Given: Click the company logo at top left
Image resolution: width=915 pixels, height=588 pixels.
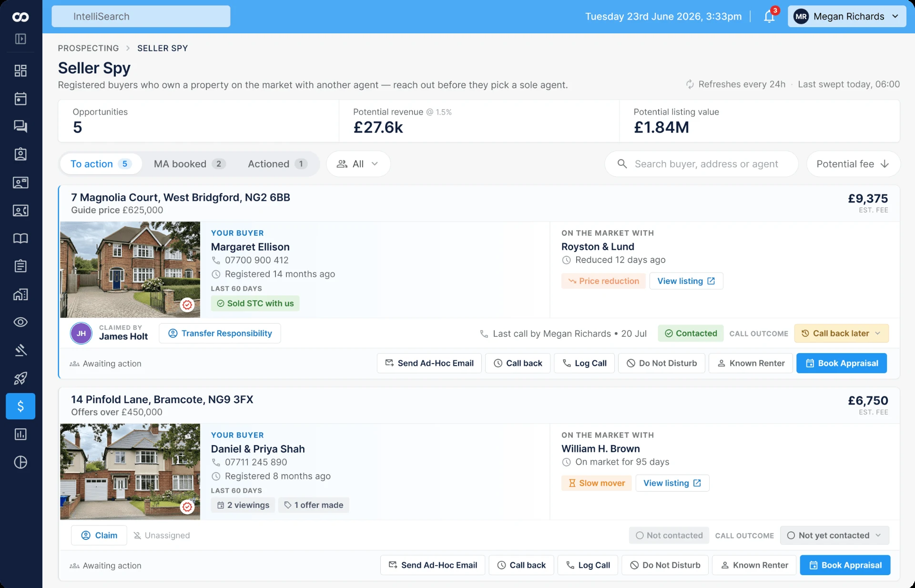Looking at the screenshot, I should tap(20, 17).
